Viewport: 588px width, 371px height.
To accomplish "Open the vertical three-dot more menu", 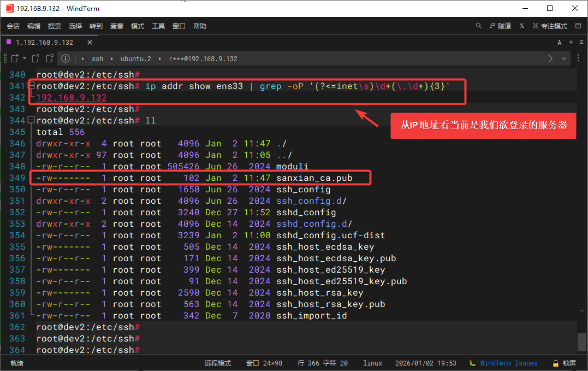I will pos(579,58).
